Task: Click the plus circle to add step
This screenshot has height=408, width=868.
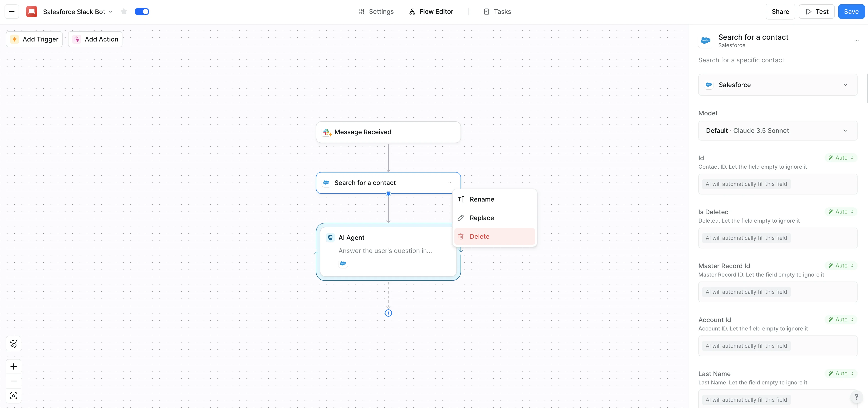Action: tap(388, 313)
